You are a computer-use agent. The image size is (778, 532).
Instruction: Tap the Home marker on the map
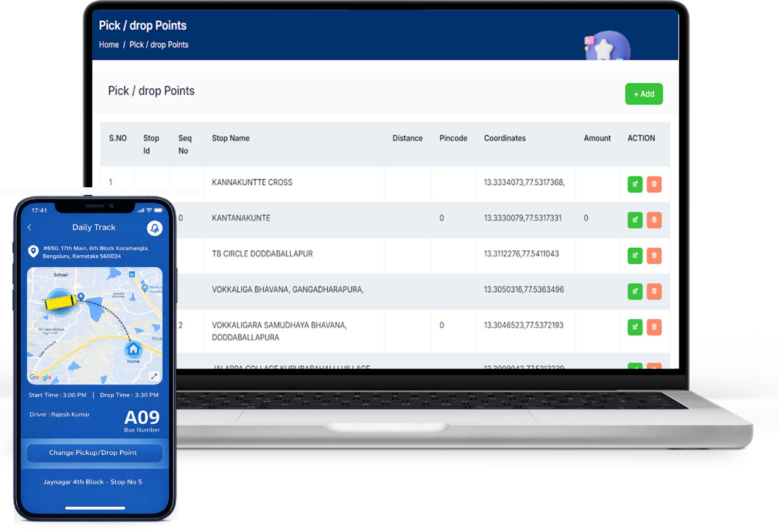pos(133,351)
